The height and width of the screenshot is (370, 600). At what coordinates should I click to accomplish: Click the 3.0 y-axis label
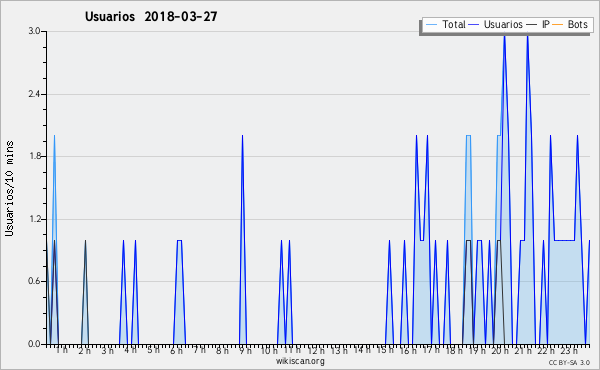pos(34,31)
